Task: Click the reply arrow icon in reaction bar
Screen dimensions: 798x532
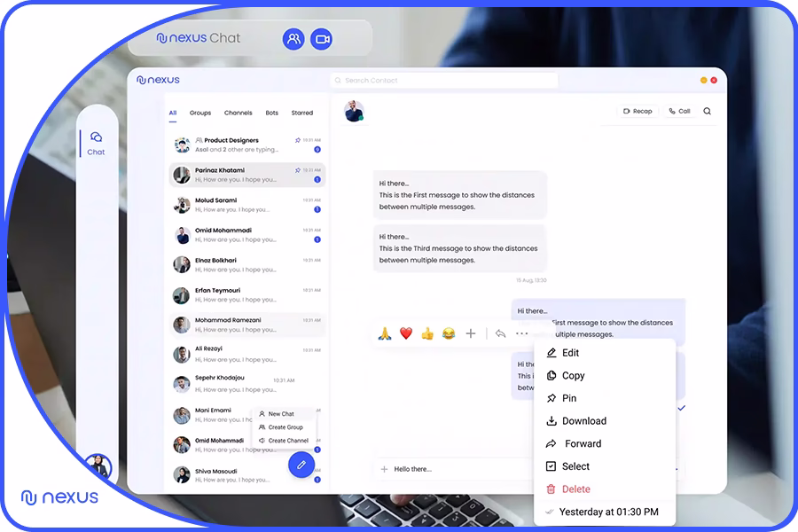Action: tap(500, 333)
